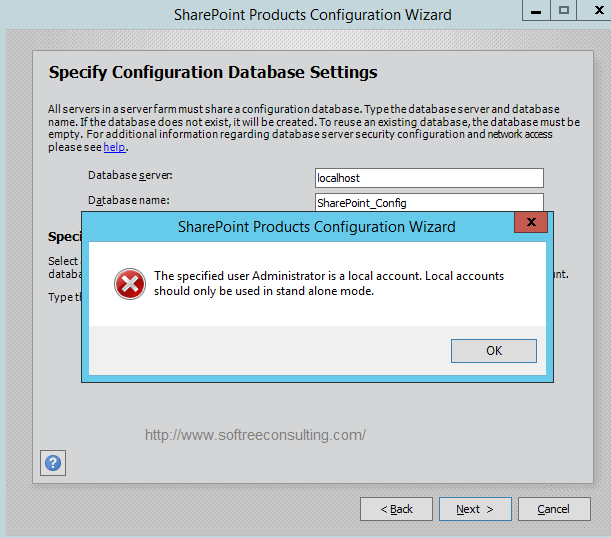Close the error dialog with red X
Image resolution: width=611 pixels, height=538 pixels.
(x=531, y=222)
